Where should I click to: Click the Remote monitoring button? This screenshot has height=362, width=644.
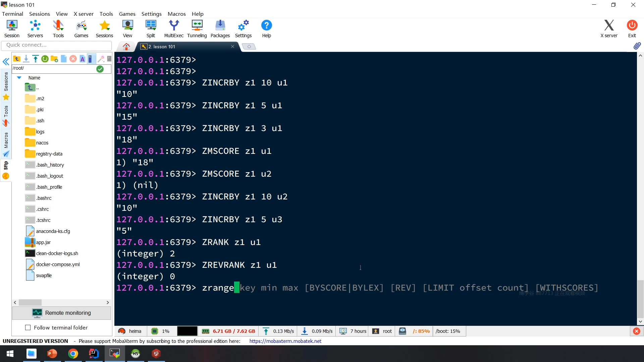62,313
